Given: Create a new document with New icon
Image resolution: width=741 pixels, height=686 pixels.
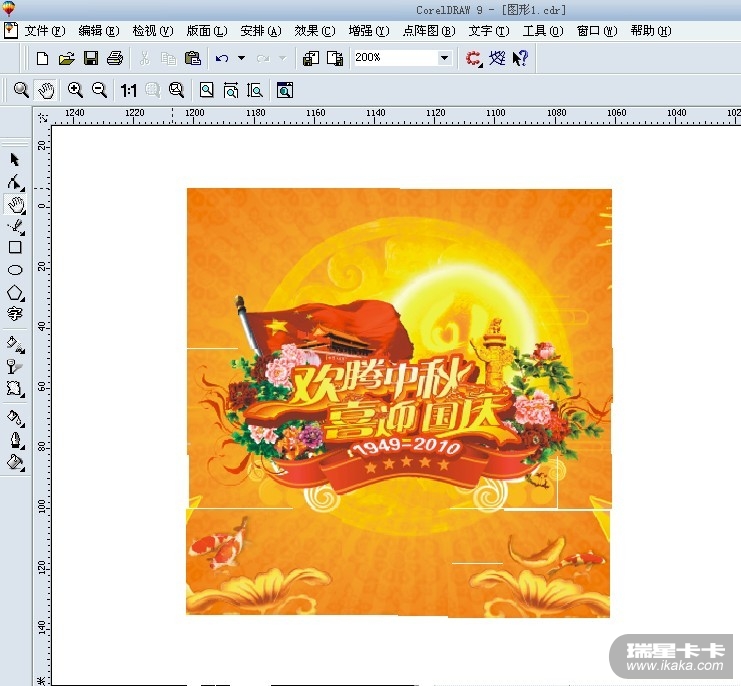Looking at the screenshot, I should [42, 58].
